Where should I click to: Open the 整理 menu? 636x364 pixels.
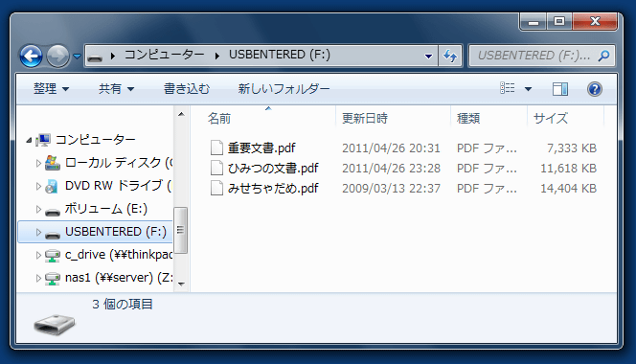coord(51,88)
